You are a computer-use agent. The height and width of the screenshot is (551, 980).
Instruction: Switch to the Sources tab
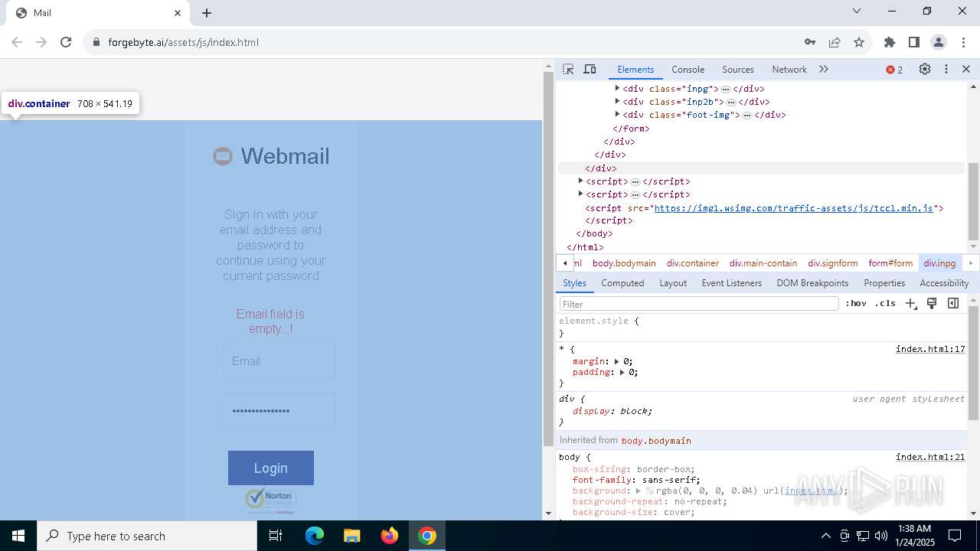[x=738, y=69]
